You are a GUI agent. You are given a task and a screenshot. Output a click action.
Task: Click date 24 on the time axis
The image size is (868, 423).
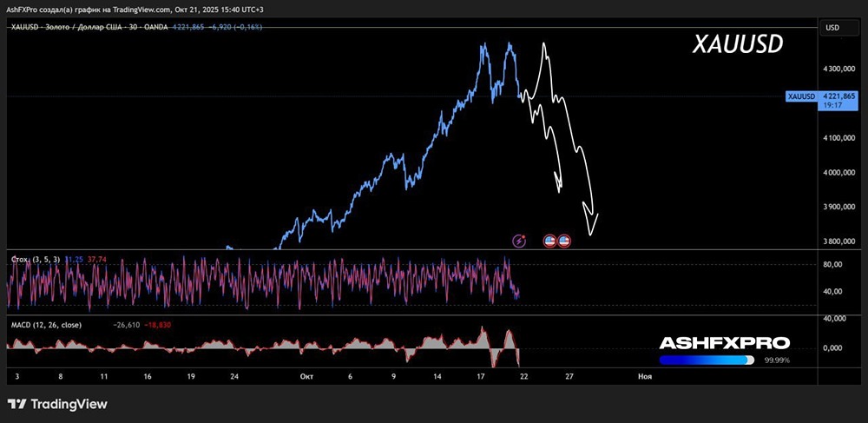[x=234, y=376]
